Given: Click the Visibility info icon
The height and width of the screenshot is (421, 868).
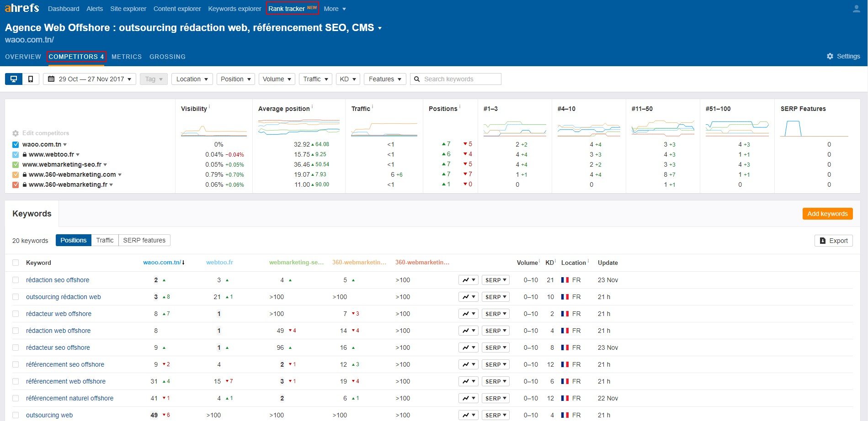Looking at the screenshot, I should coord(209,107).
